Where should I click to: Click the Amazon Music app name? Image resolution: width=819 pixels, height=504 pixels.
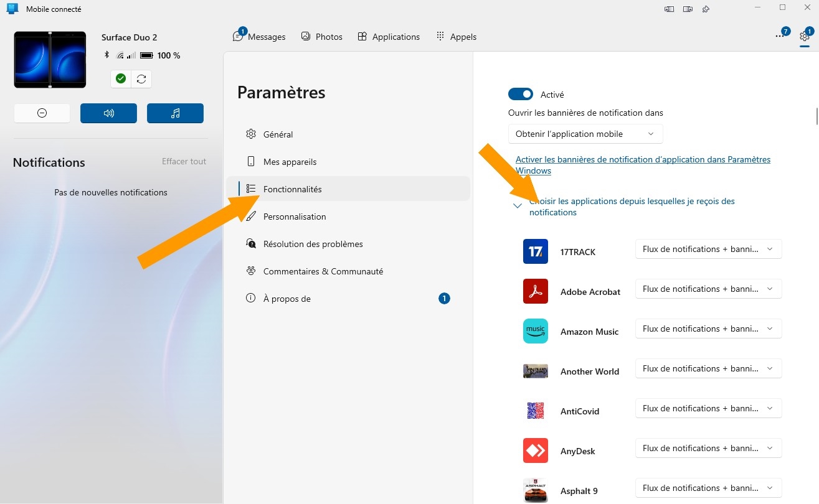pos(590,332)
